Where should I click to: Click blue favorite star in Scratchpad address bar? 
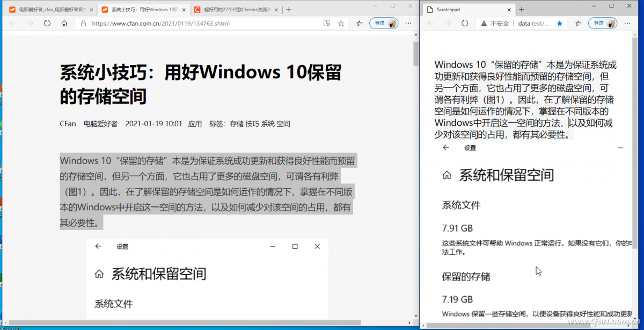pyautogui.click(x=560, y=24)
